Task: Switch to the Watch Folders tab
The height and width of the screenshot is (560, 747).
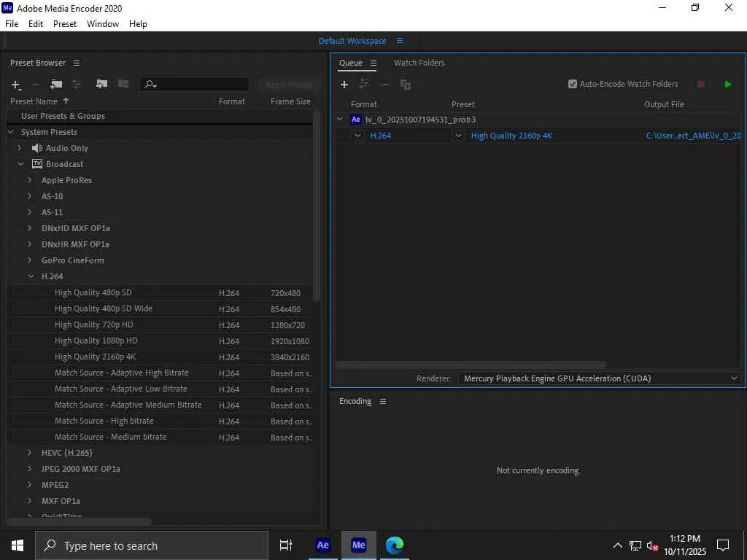Action: tap(419, 63)
